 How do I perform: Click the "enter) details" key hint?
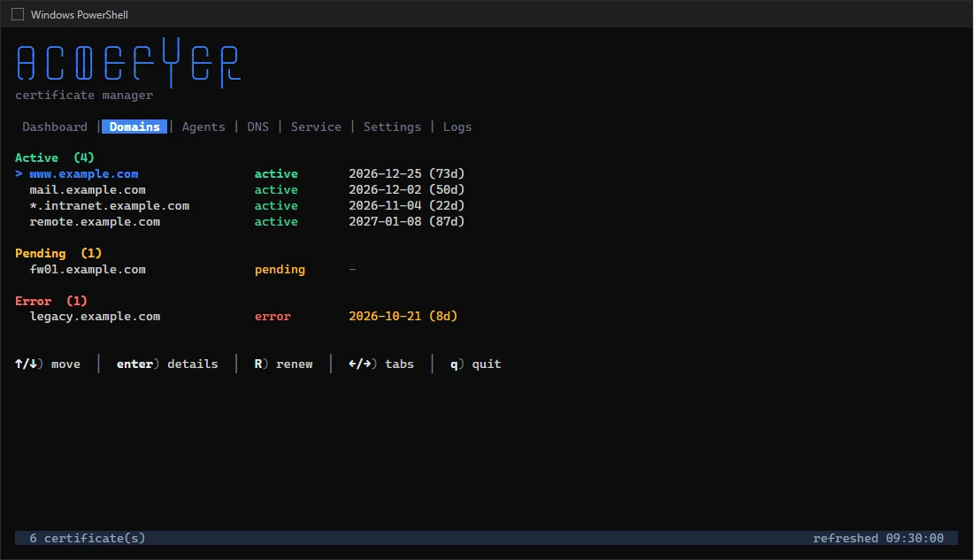coord(167,364)
